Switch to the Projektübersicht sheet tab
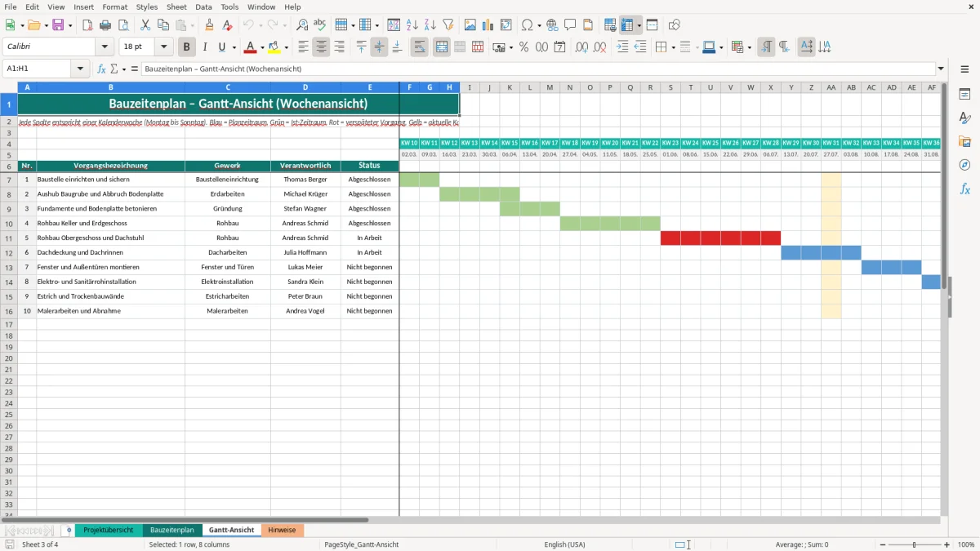 (x=108, y=530)
